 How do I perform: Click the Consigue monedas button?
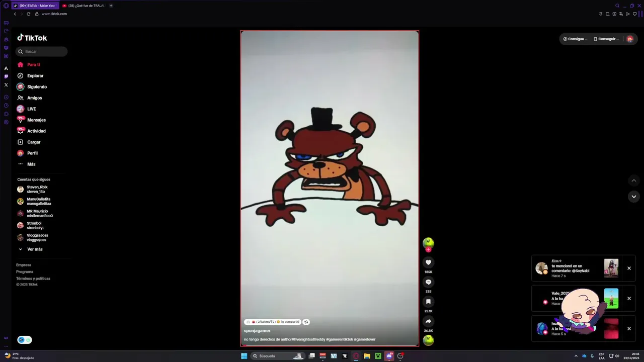pyautogui.click(x=575, y=39)
